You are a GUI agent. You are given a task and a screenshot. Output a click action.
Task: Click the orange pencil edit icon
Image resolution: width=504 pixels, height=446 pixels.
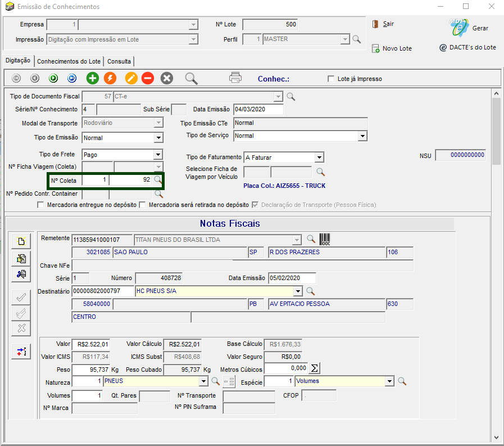(x=131, y=78)
